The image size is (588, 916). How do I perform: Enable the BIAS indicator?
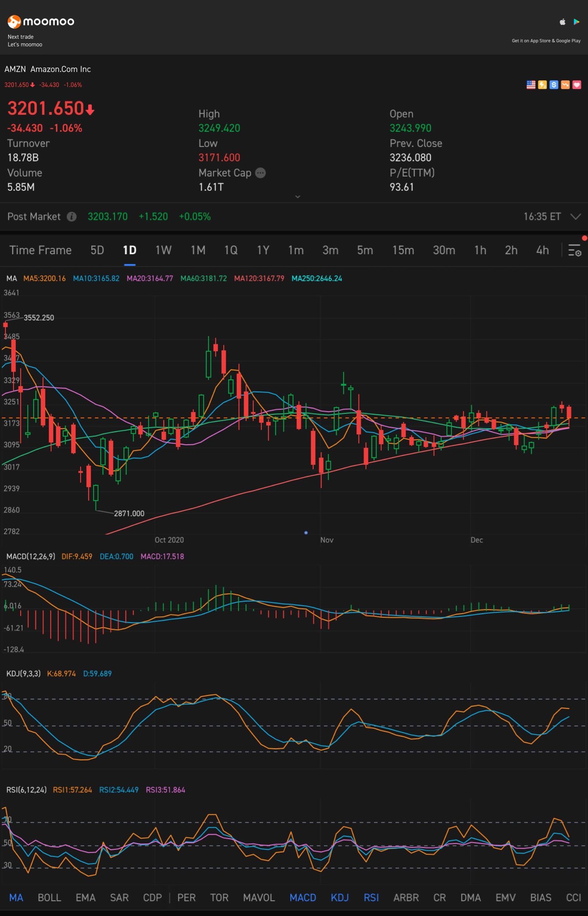coord(540,897)
